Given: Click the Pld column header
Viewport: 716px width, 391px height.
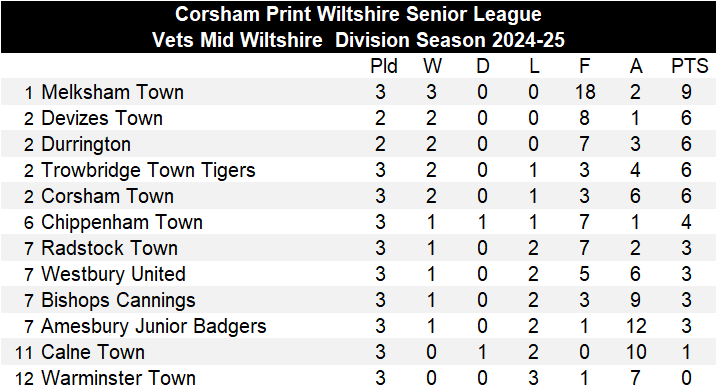Looking at the screenshot, I should (384, 66).
